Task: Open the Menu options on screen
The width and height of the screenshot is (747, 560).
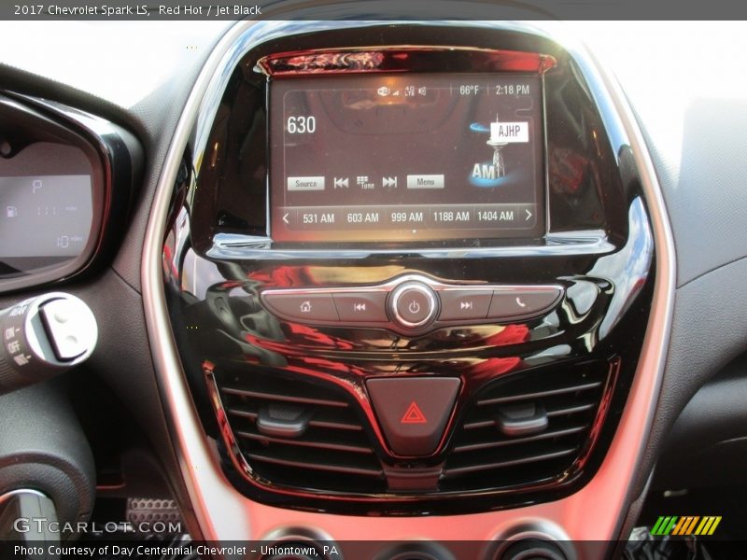Action: 426,180
